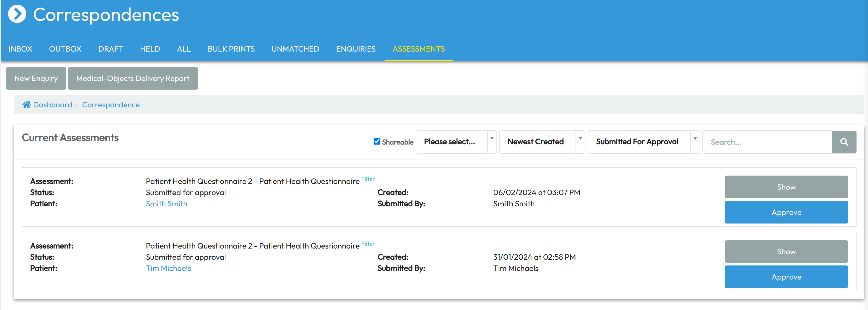Click the New Enquiry button
Image resolution: width=868 pixels, height=310 pixels.
(x=36, y=78)
